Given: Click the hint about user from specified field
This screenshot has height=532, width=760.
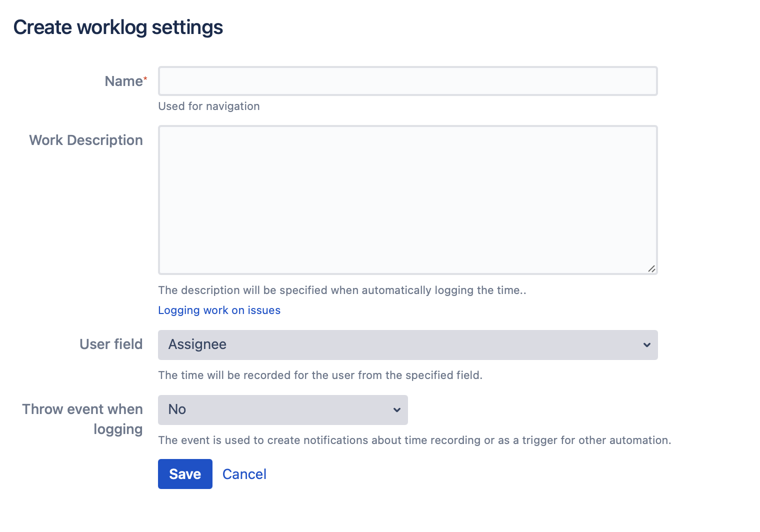Looking at the screenshot, I should (x=320, y=375).
